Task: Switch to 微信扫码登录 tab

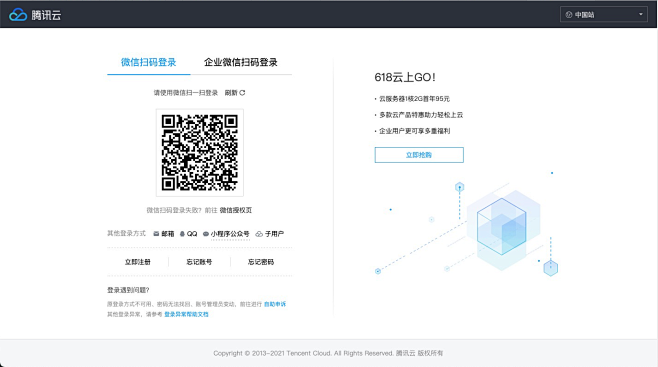Action: pyautogui.click(x=149, y=62)
